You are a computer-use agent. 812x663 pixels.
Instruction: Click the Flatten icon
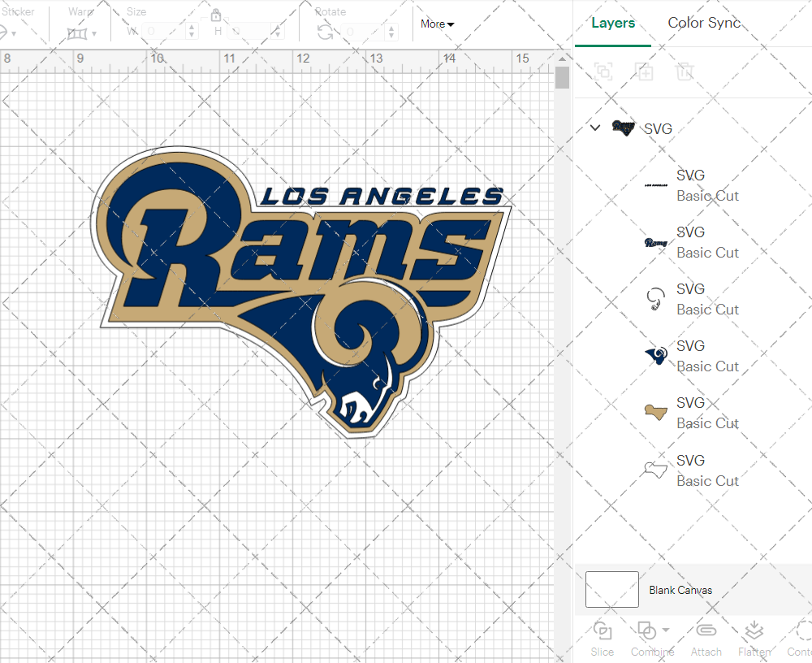pyautogui.click(x=754, y=631)
